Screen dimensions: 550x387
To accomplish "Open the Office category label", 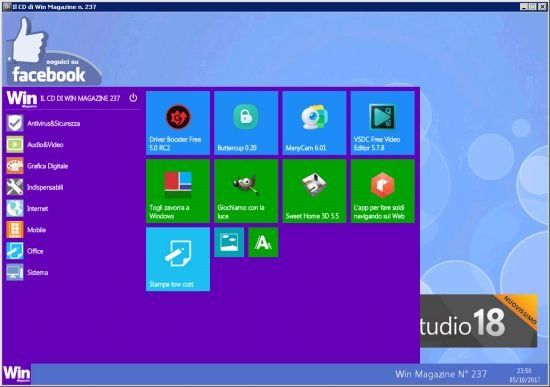I will (35, 251).
